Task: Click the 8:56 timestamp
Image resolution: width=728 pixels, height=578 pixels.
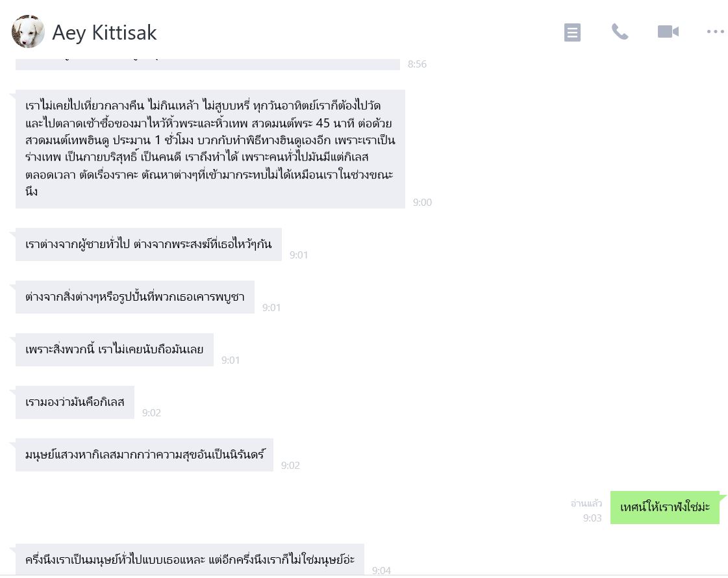Action: click(x=417, y=64)
